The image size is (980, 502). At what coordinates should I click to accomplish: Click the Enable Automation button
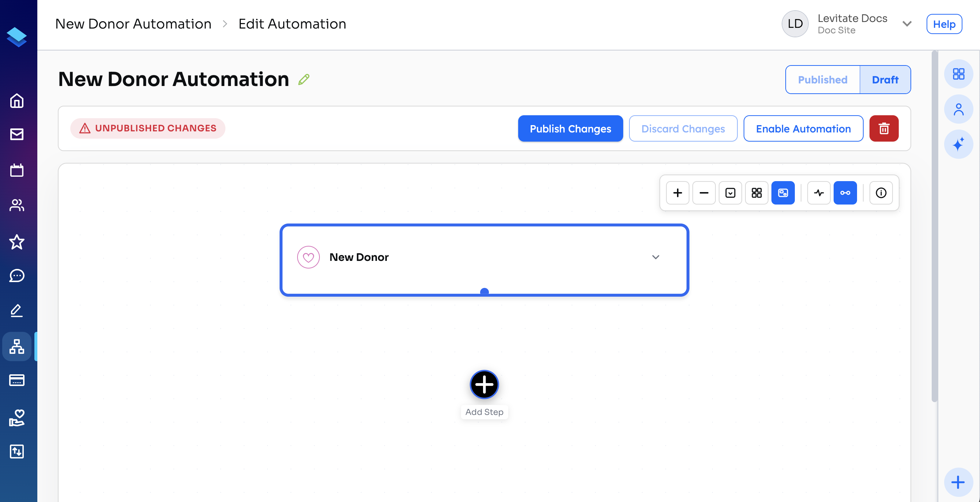click(x=803, y=128)
